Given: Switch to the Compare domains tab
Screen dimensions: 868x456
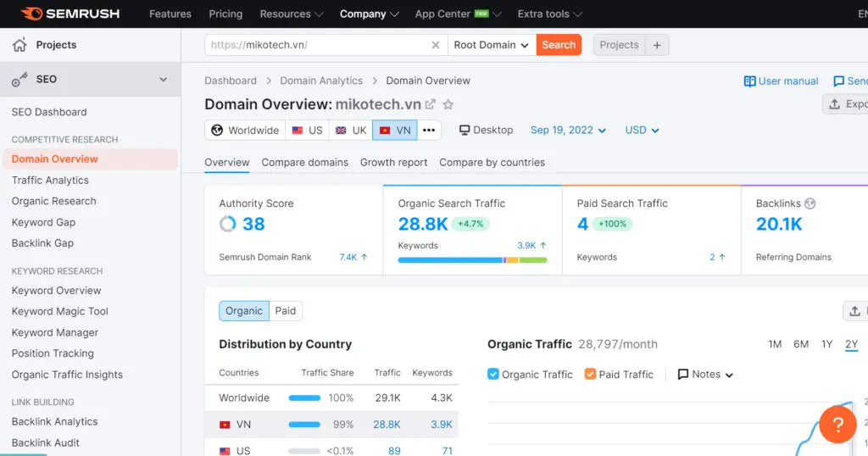Looking at the screenshot, I should click(304, 163).
